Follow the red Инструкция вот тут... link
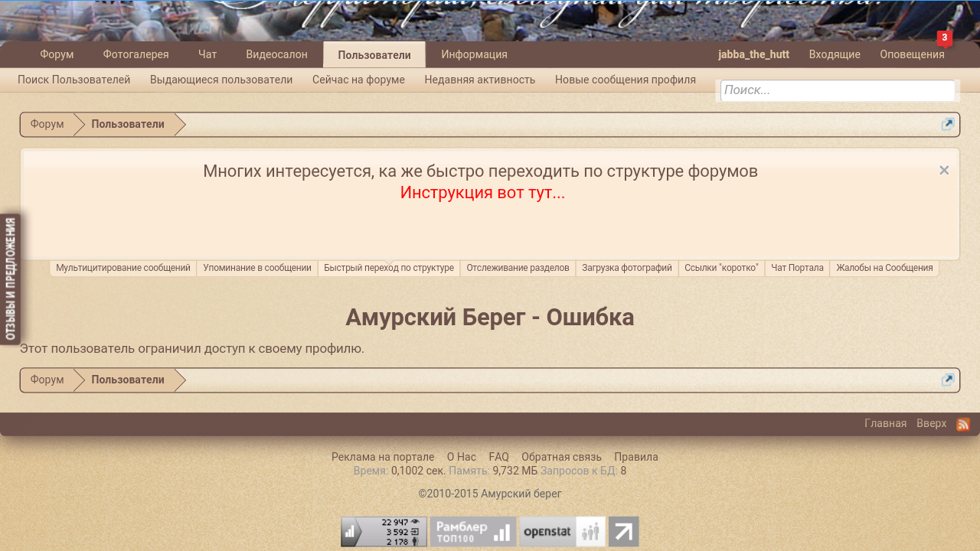Screen dimensions: 980x551 coord(482,193)
